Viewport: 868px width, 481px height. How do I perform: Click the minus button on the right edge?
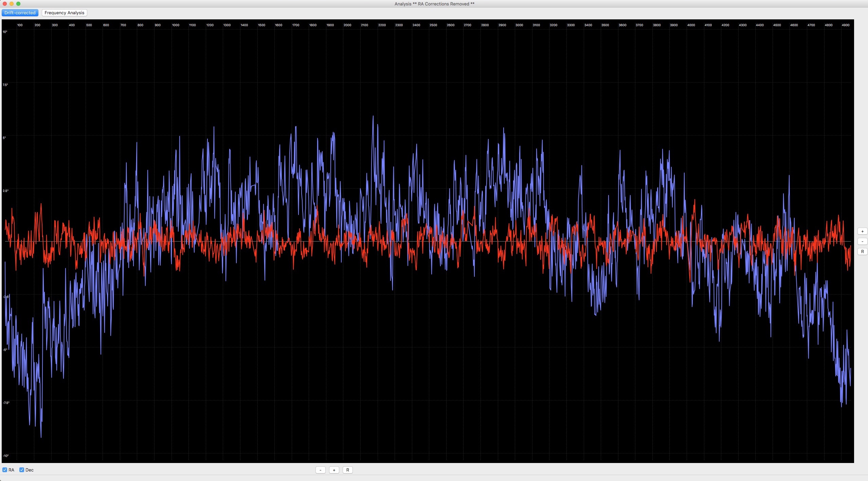coord(862,242)
